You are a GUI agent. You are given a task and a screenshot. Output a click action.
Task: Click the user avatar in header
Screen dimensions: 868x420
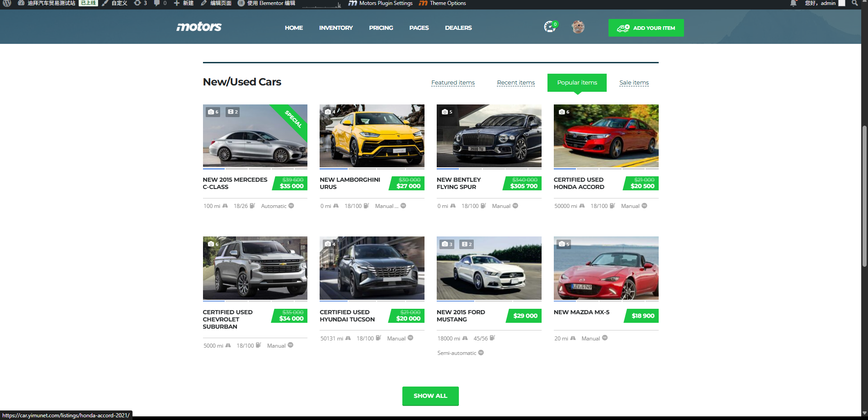(578, 27)
